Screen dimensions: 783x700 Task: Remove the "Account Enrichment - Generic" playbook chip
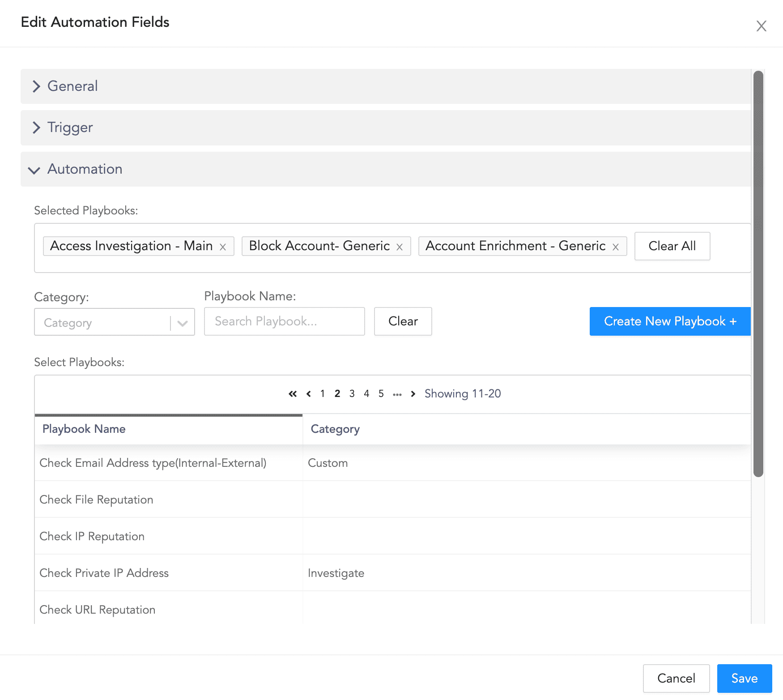pos(616,246)
